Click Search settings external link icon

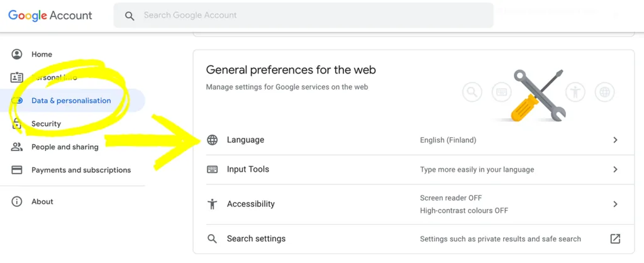(x=615, y=238)
